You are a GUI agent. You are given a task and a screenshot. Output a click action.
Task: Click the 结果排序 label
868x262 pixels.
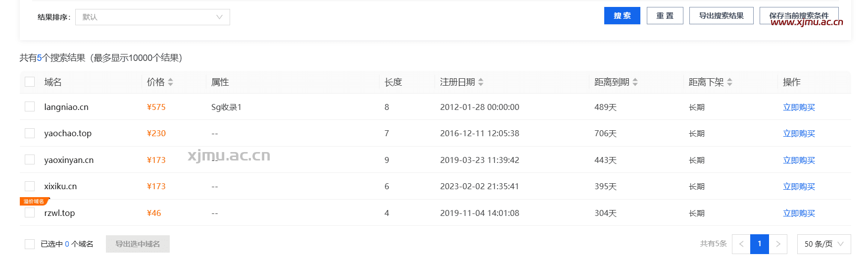[54, 17]
